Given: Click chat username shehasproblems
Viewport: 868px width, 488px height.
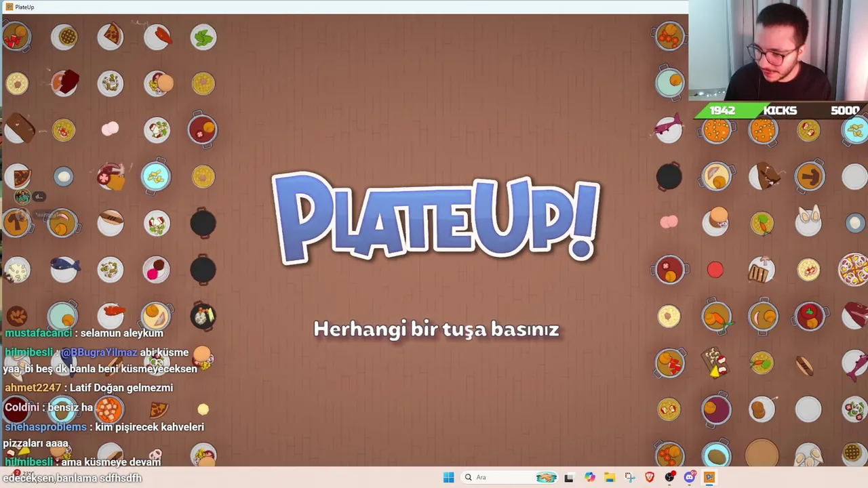Looking at the screenshot, I should (x=45, y=427).
